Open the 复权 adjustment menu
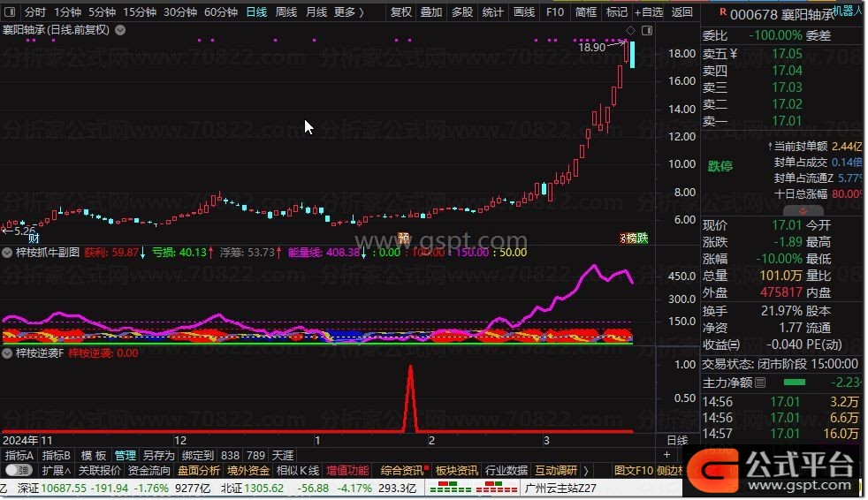The width and height of the screenshot is (868, 500). 400,11
